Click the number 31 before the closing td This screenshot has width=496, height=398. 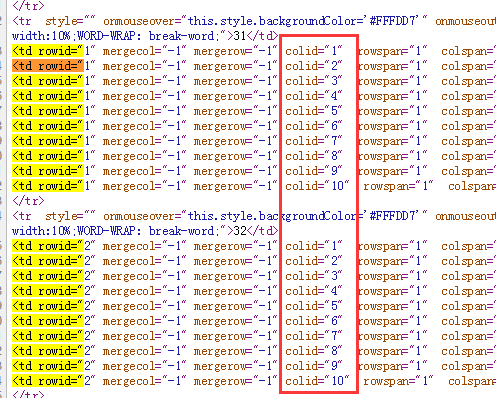click(x=239, y=36)
